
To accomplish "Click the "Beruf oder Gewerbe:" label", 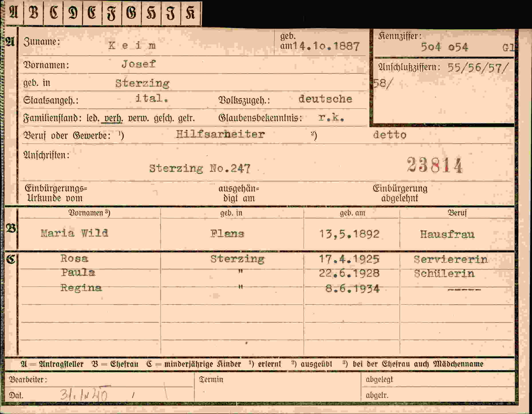I will click(x=67, y=135).
